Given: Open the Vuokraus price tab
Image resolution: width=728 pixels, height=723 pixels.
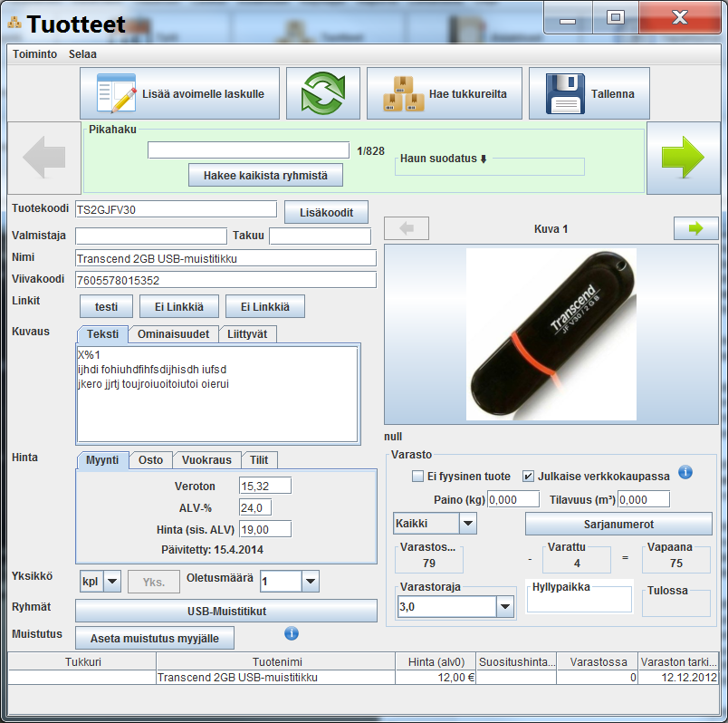Looking at the screenshot, I should (x=206, y=460).
